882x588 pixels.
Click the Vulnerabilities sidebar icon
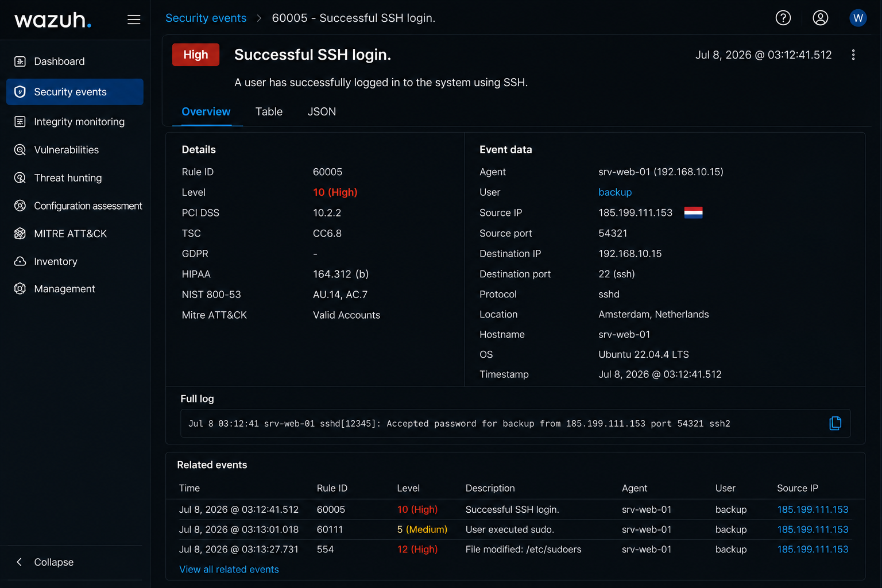coord(20,150)
